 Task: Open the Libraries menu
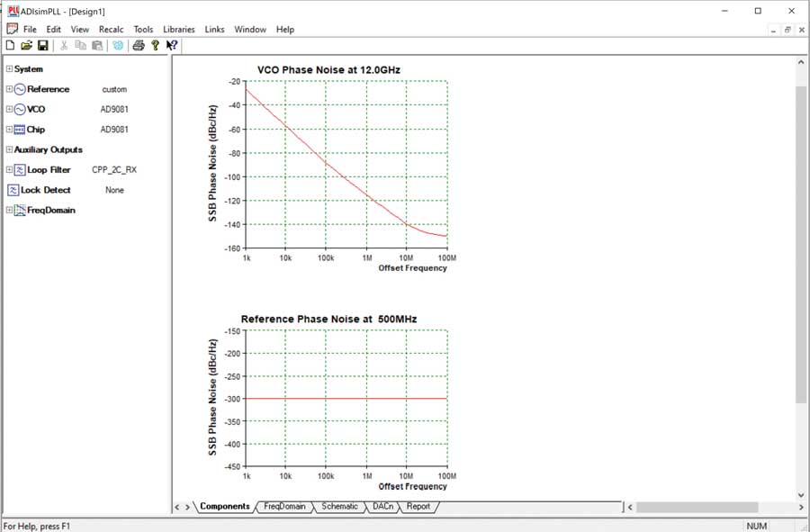tap(178, 30)
